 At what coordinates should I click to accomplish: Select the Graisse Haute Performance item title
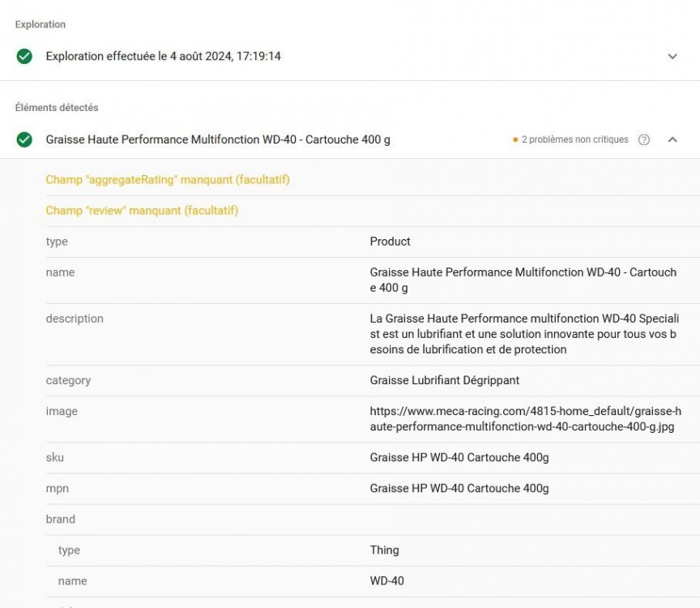pyautogui.click(x=218, y=139)
